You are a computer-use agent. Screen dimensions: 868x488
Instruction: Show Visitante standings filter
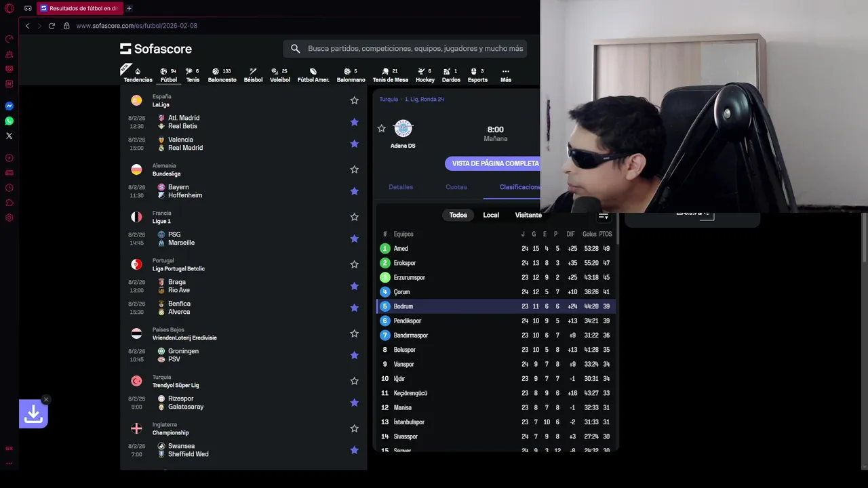pos(528,215)
